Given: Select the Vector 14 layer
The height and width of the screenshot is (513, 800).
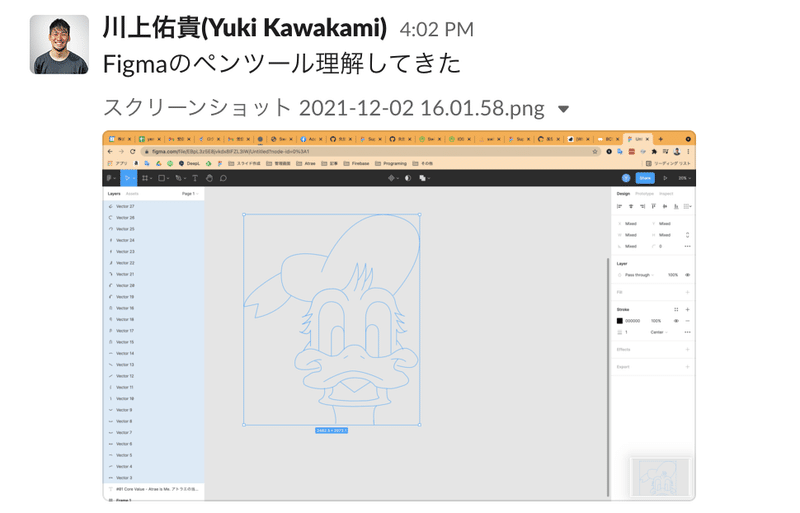Looking at the screenshot, I should [153, 354].
